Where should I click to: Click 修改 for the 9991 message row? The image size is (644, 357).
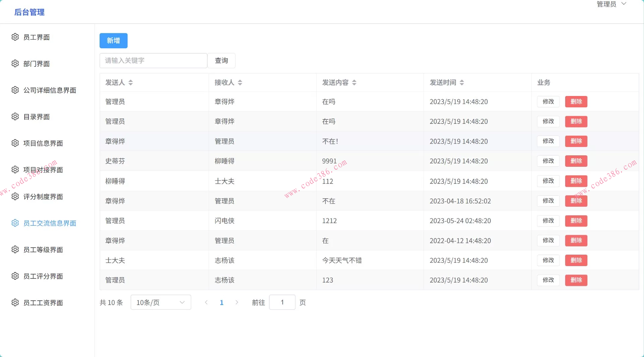548,161
